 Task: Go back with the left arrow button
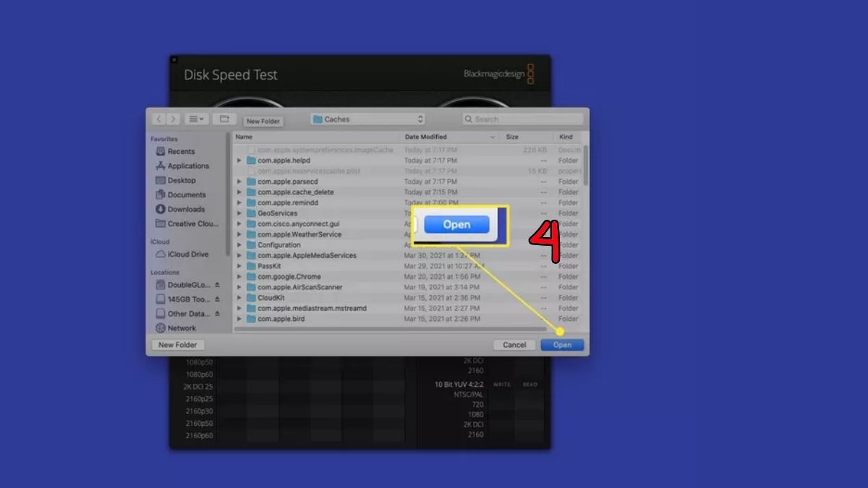click(x=158, y=119)
